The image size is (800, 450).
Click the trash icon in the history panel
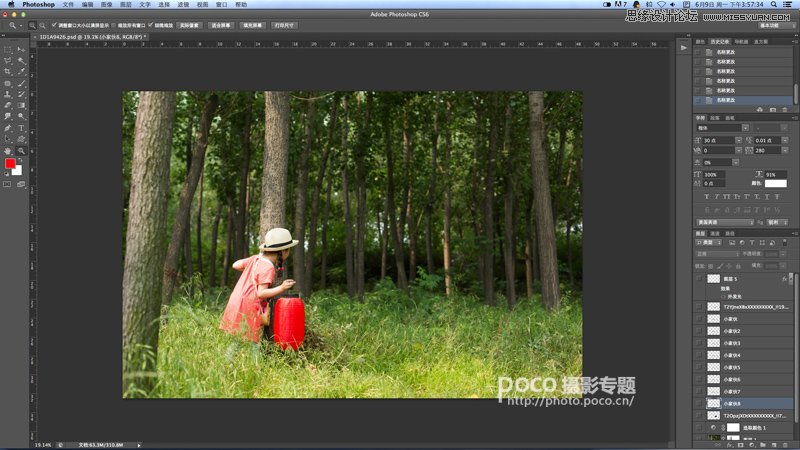coord(784,109)
